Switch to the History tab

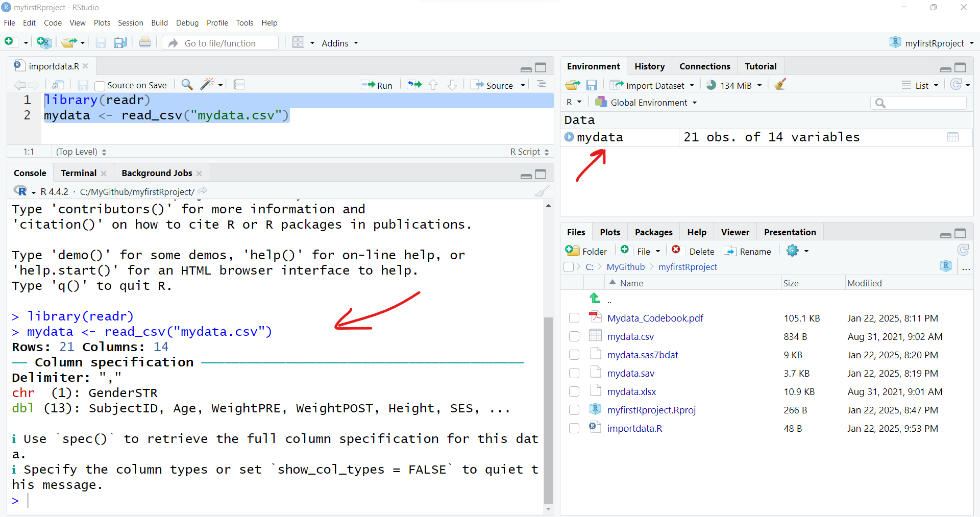tap(649, 66)
